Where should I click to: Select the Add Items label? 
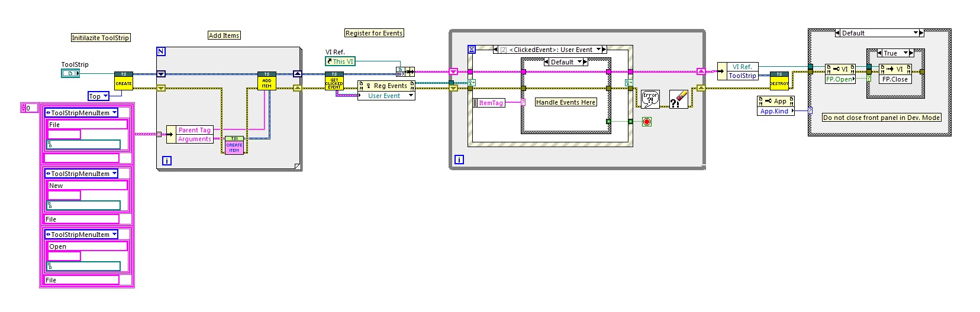click(x=224, y=35)
